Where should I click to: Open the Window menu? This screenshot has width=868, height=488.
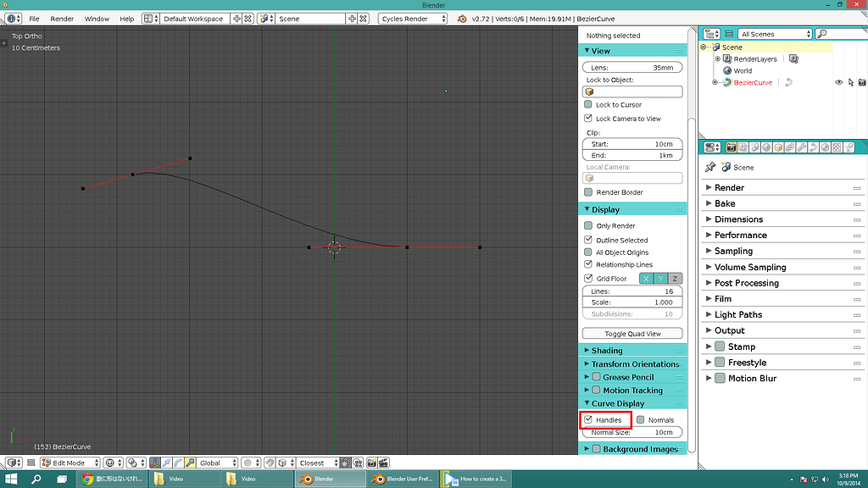97,19
